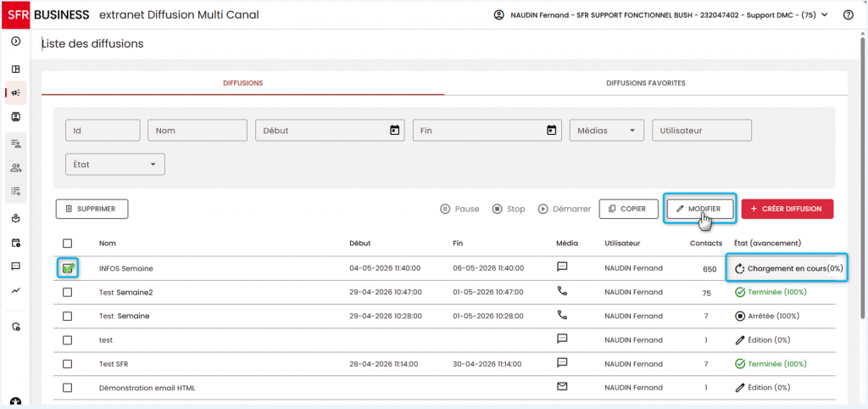Click the Démarrer control

click(x=565, y=209)
